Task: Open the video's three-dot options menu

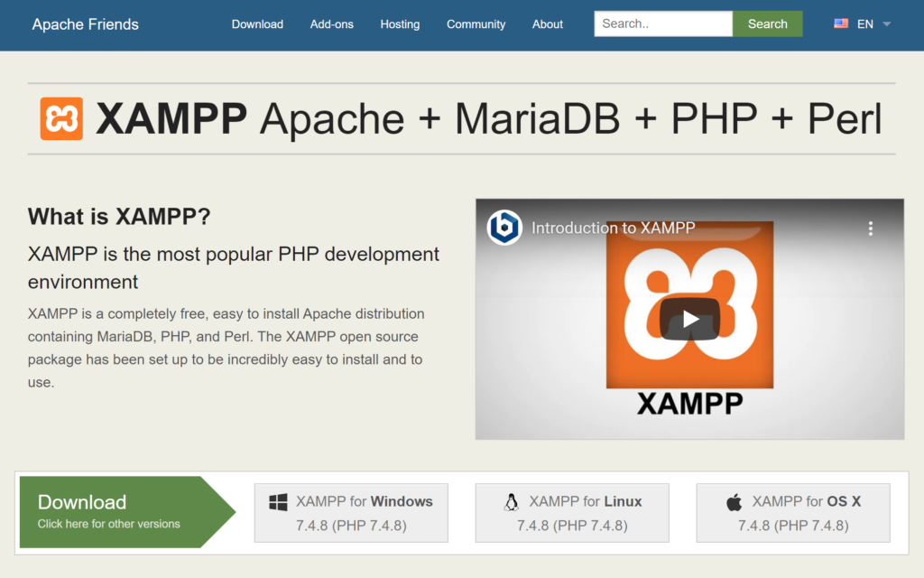Action: point(871,228)
